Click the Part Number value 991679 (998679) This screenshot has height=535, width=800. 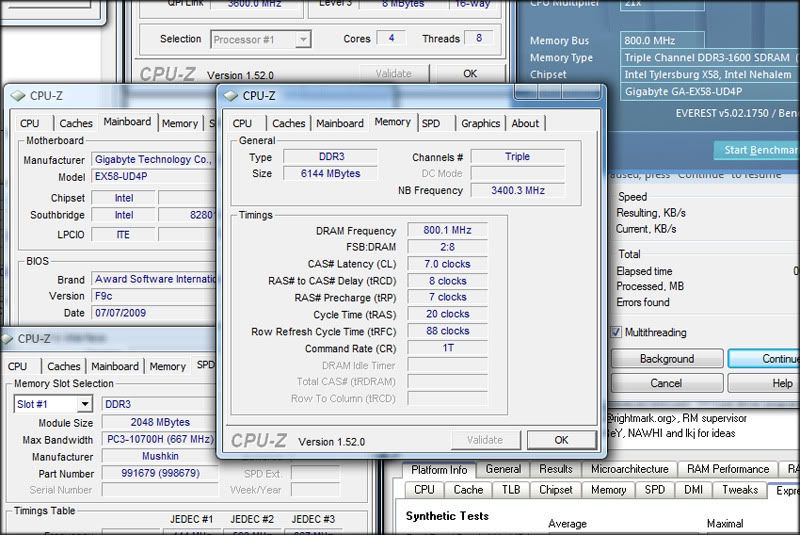160,473
